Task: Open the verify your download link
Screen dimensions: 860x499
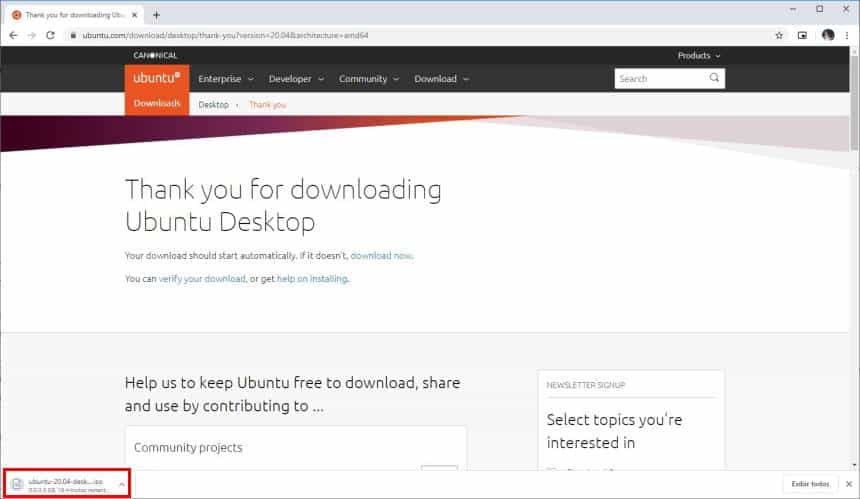Action: [x=202, y=279]
